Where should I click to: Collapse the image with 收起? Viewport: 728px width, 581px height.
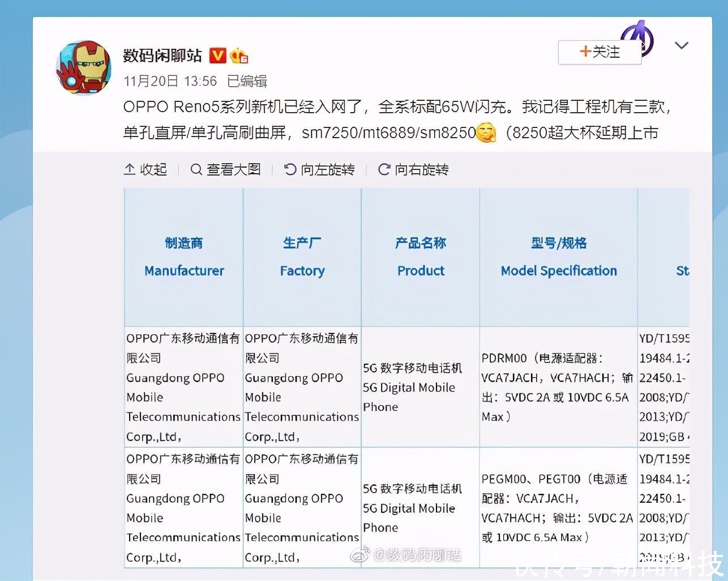[145, 169]
